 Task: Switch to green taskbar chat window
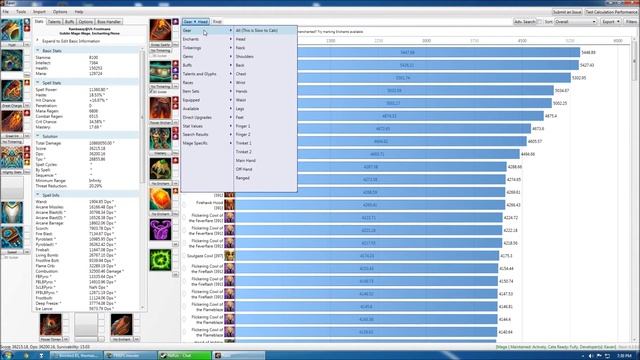[x=184, y=356]
